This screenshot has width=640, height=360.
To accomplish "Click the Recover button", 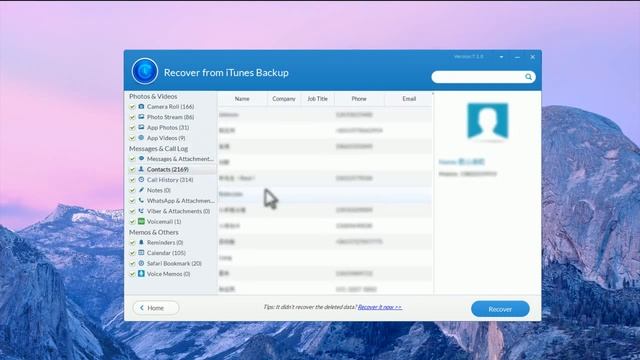I will tap(500, 309).
